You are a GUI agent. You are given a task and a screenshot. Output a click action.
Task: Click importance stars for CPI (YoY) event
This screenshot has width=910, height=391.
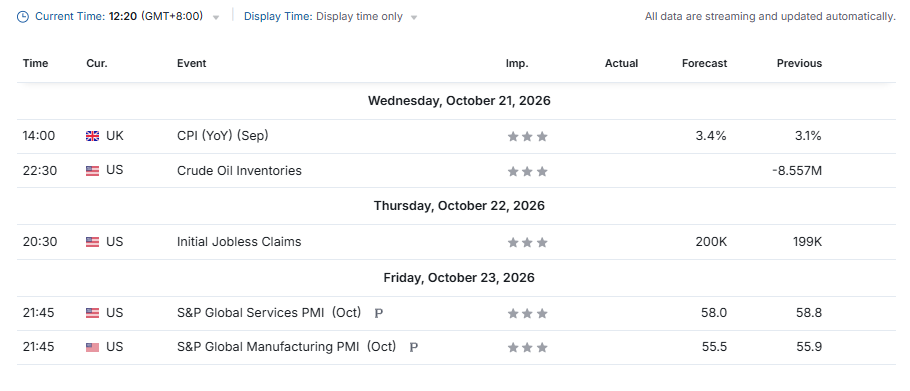(x=528, y=136)
